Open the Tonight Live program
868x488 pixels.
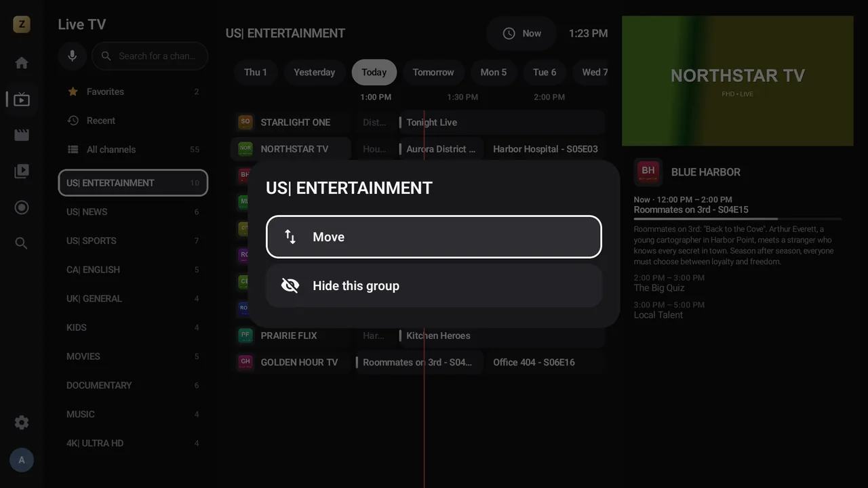(x=502, y=122)
